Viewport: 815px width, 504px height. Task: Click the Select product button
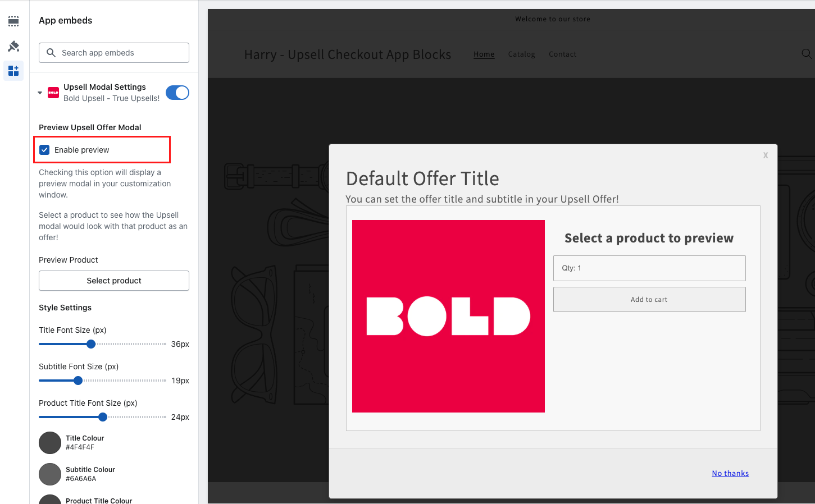click(113, 280)
